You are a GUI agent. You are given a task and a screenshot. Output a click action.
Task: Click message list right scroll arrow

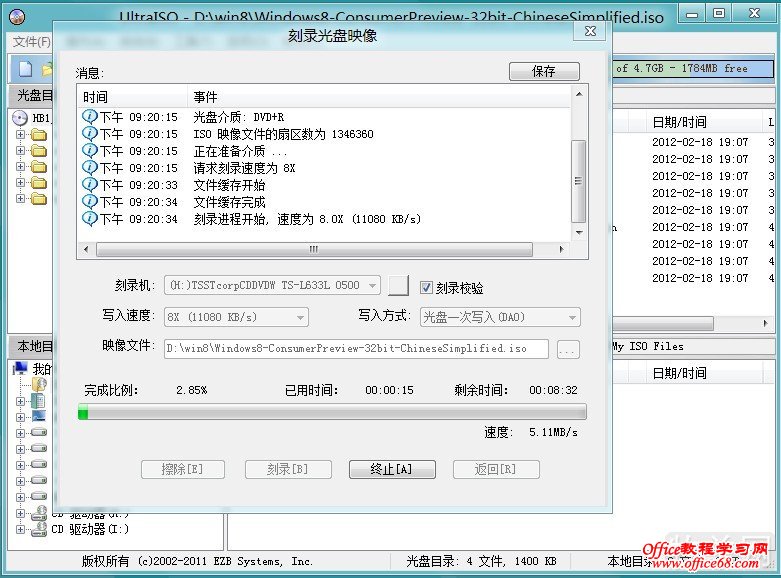(x=561, y=249)
